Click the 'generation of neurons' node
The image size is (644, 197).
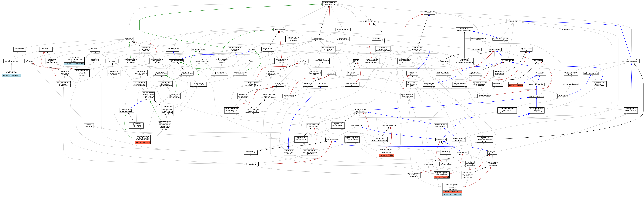pyautogui.click(x=541, y=73)
